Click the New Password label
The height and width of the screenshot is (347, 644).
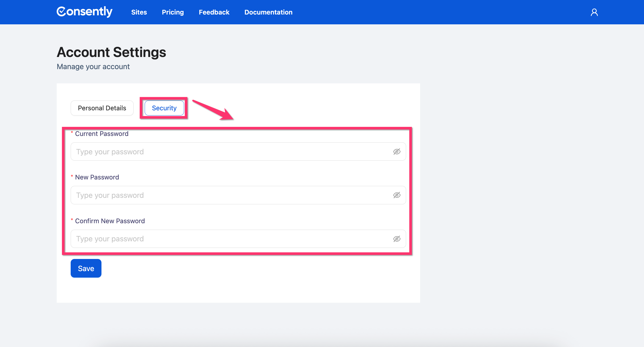click(x=97, y=177)
